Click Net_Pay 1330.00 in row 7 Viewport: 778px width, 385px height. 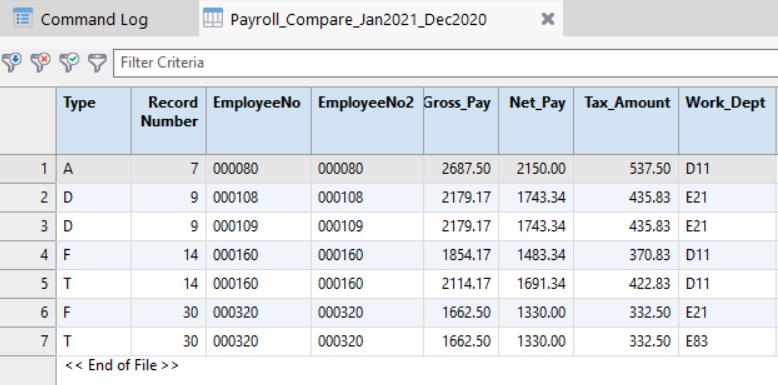[536, 341]
